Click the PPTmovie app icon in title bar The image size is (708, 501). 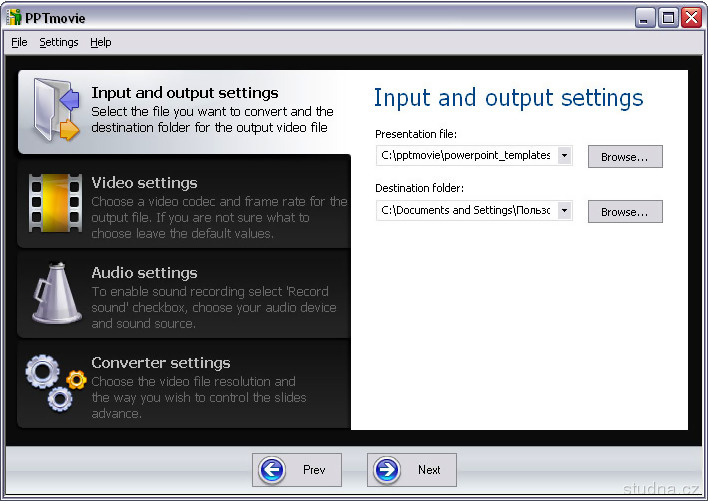tap(14, 16)
